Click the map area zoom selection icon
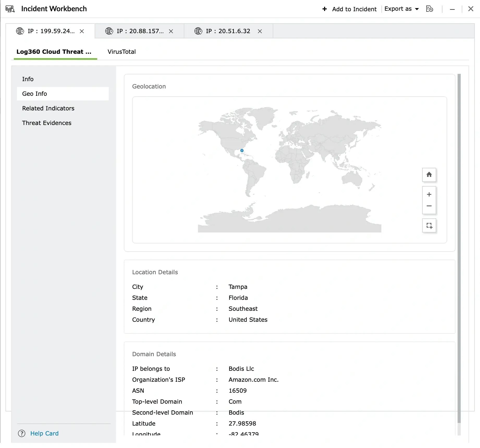Screen dimensions: 480x448 click(429, 225)
